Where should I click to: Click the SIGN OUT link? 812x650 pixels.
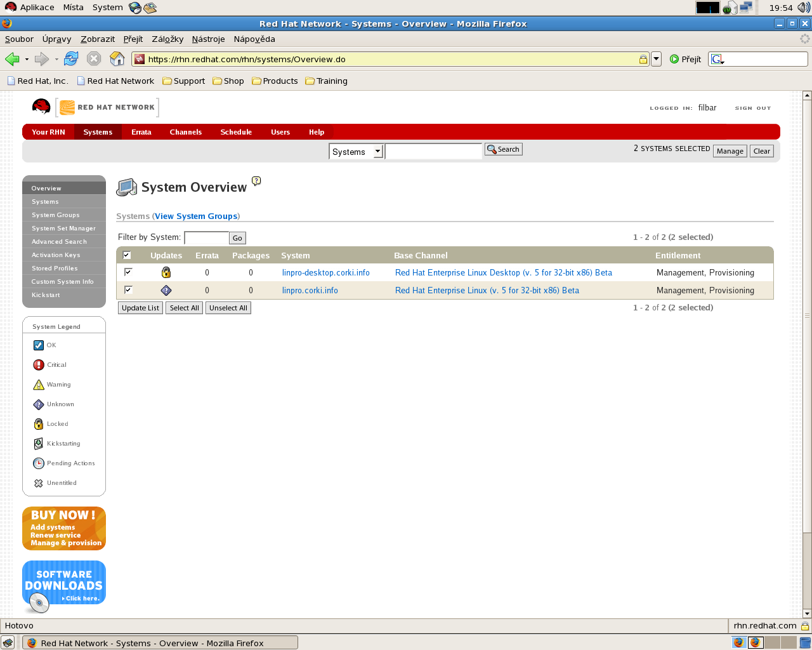(753, 108)
